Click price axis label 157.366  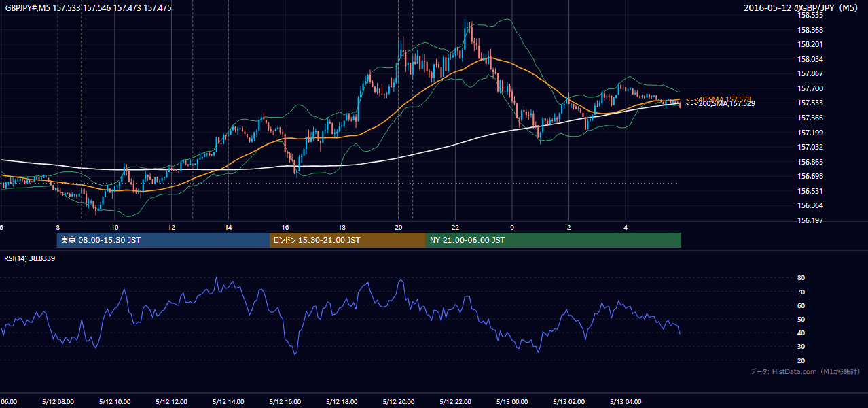click(810, 118)
